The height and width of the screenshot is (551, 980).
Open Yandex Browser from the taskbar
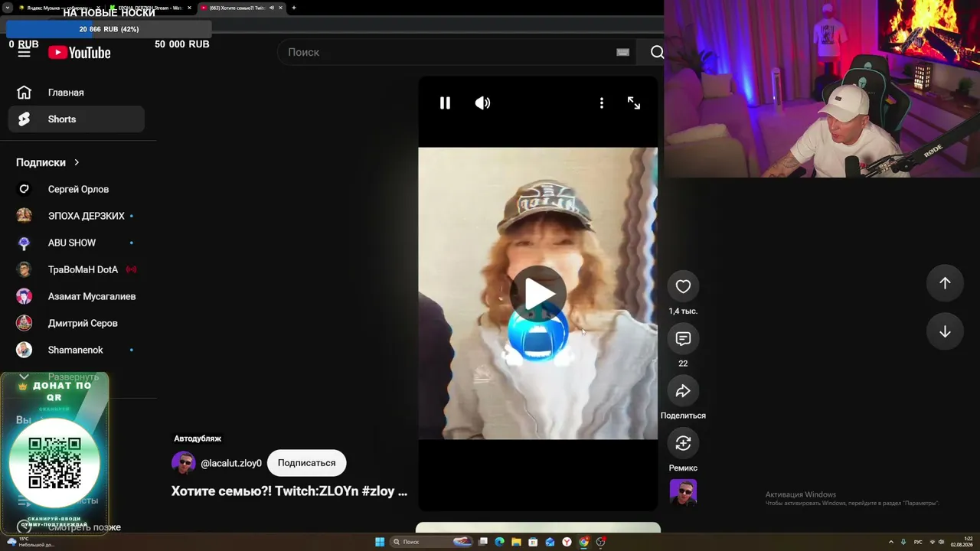click(x=567, y=542)
